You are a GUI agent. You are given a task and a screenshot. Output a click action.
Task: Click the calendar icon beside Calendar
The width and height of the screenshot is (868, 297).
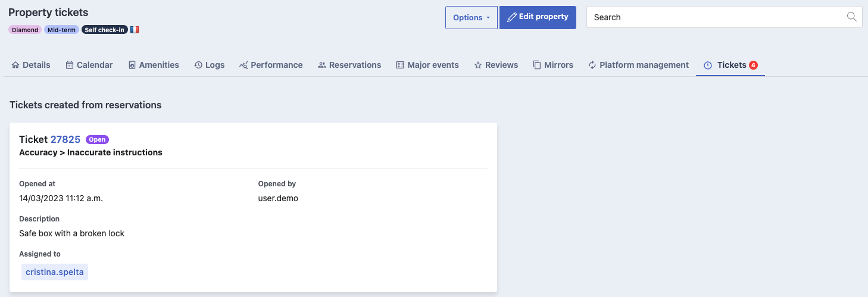tap(70, 65)
